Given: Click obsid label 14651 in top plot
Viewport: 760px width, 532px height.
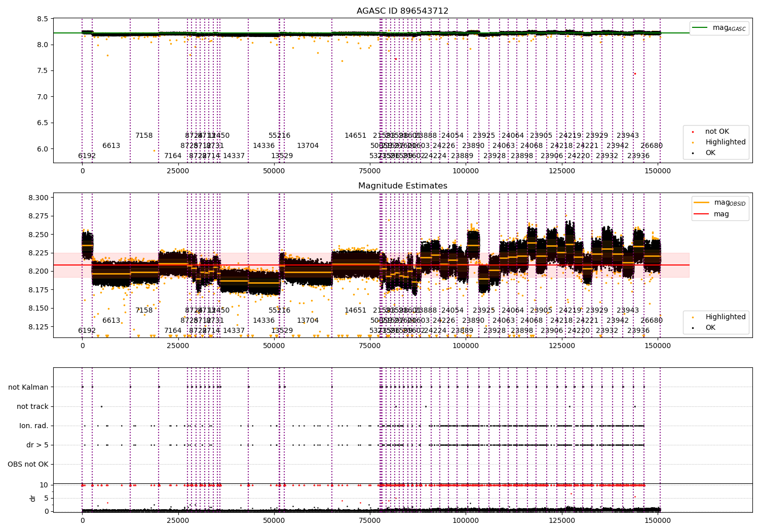Looking at the screenshot, I should pyautogui.click(x=355, y=136).
